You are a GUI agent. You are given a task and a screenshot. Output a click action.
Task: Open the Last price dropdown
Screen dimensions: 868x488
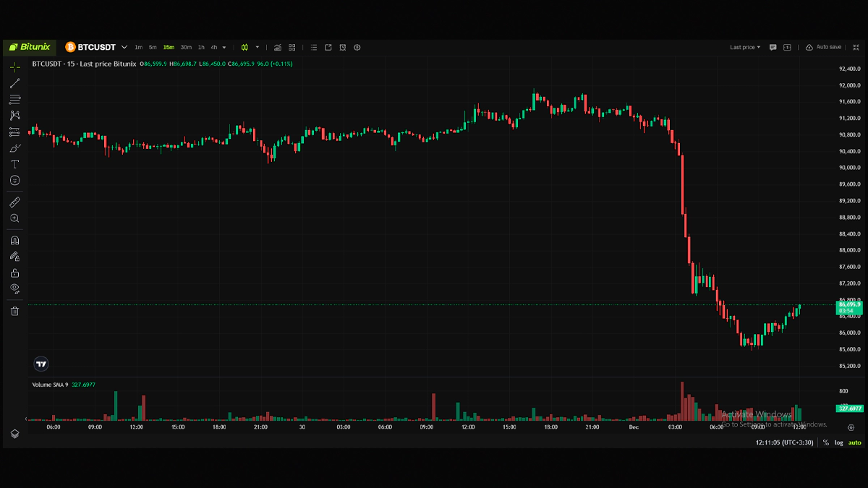[745, 48]
